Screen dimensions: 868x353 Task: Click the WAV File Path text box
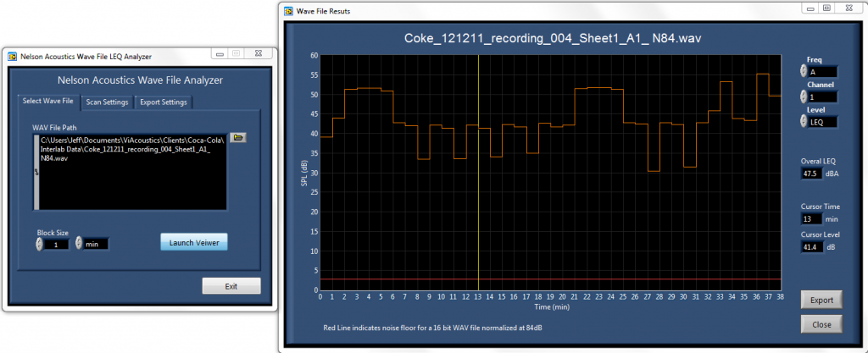coord(133,173)
